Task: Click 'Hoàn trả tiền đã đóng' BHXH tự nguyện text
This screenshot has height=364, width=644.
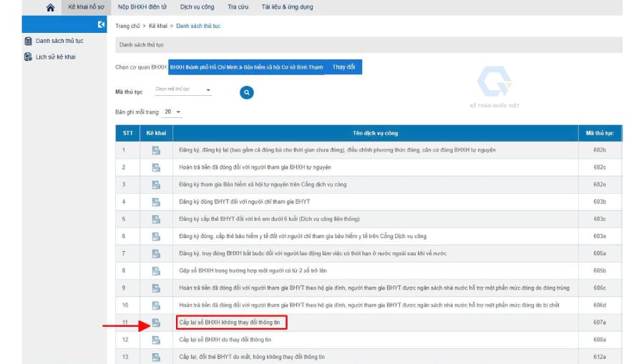Action: (255, 167)
